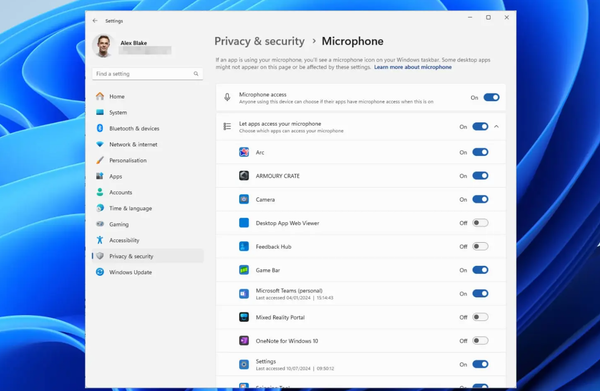This screenshot has width=600, height=391.
Task: Turn off Microphone access toggle
Action: click(491, 98)
